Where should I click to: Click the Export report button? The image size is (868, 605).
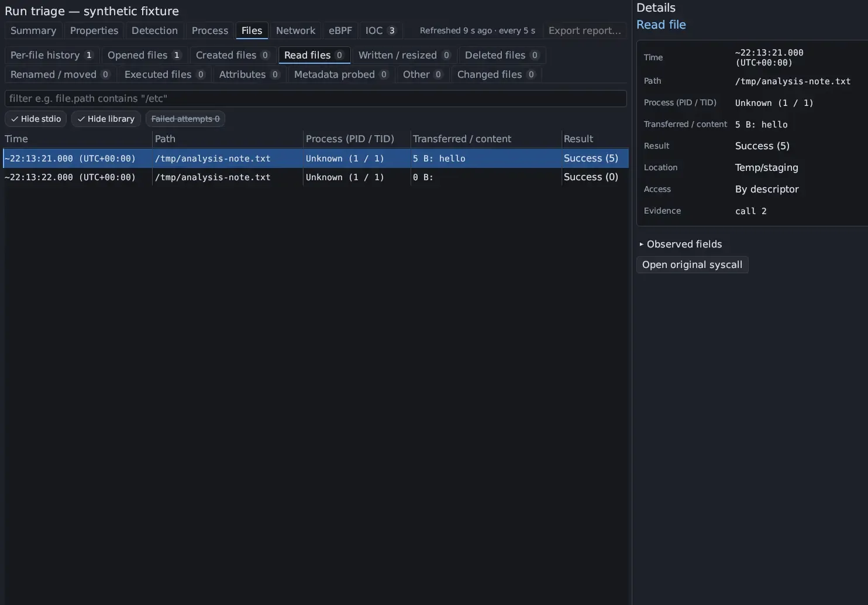click(584, 30)
